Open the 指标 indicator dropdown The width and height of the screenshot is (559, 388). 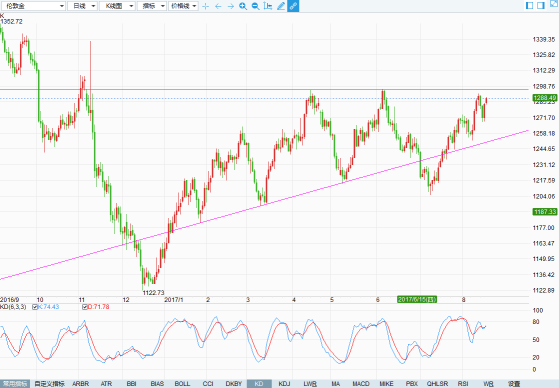[x=152, y=6]
